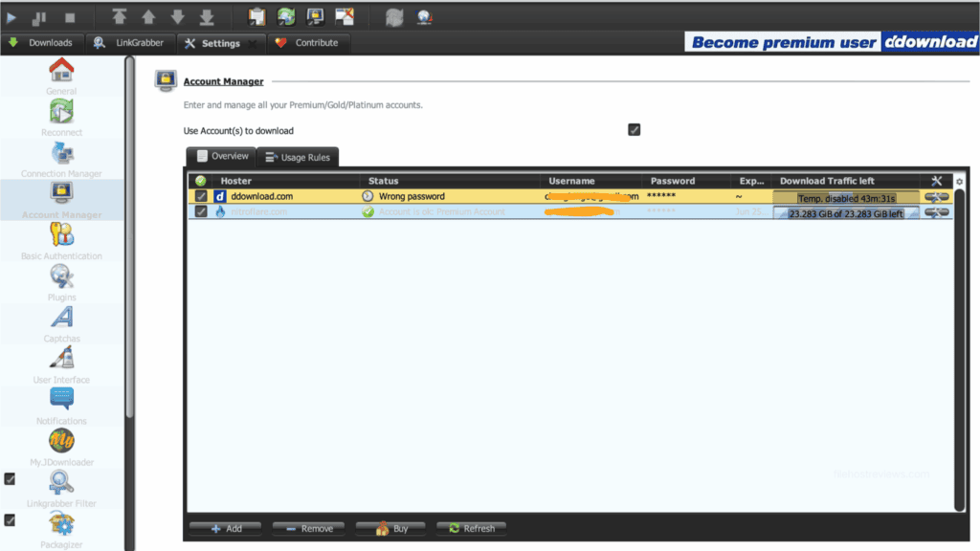Sort by Exp... column header
This screenshot has width=980, height=551.
click(x=750, y=181)
